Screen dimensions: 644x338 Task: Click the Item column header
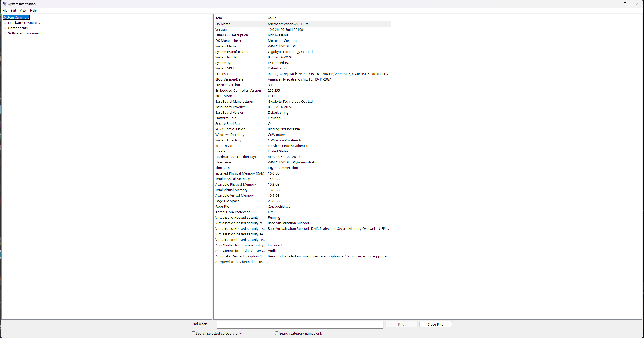tap(239, 18)
